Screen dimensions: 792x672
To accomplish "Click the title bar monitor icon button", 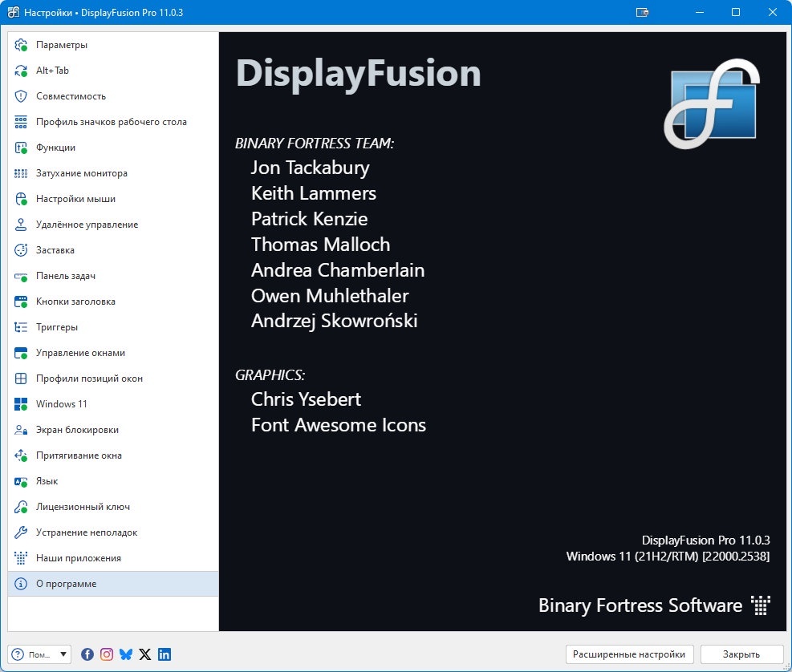I will click(642, 12).
